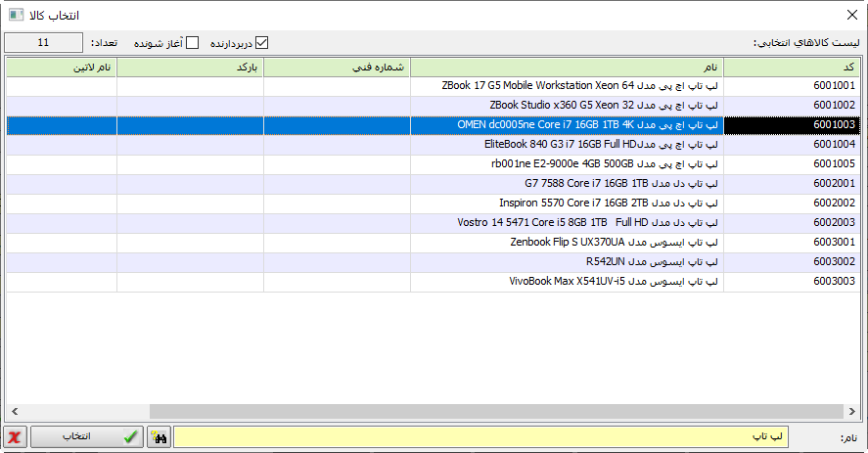Image resolution: width=868 pixels, height=453 pixels.
Task: Select code cell 6001002
Action: pyautogui.click(x=792, y=106)
